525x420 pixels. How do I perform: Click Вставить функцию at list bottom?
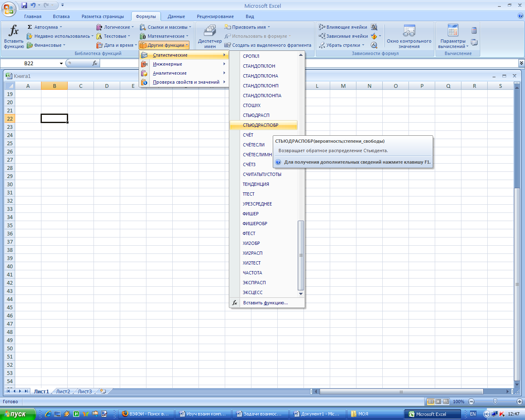click(267, 303)
